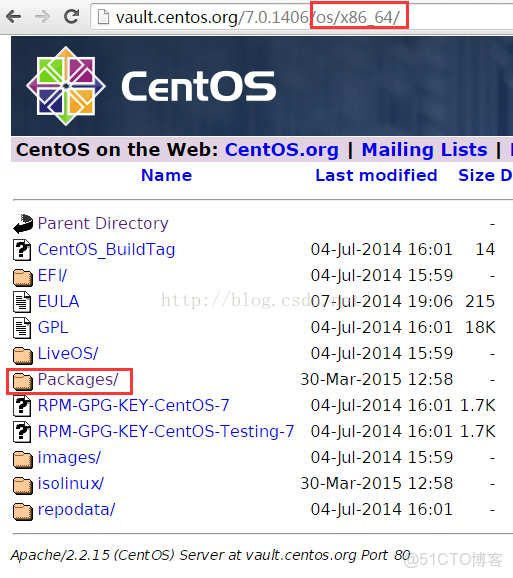Viewport: 513px width, 578px height.
Task: Reload the page with refresh icon
Action: (71, 16)
